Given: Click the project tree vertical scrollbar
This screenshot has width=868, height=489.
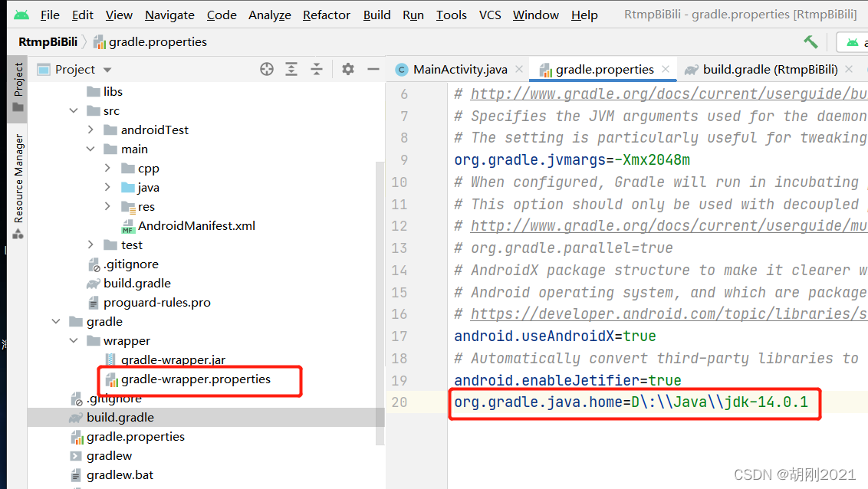Looking at the screenshot, I should [x=380, y=304].
